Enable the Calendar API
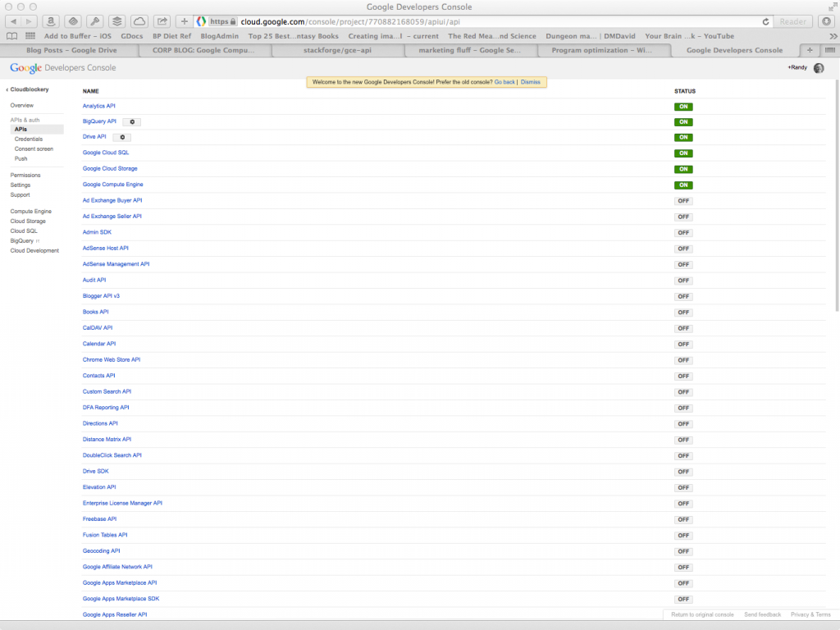The image size is (840, 630). [683, 344]
